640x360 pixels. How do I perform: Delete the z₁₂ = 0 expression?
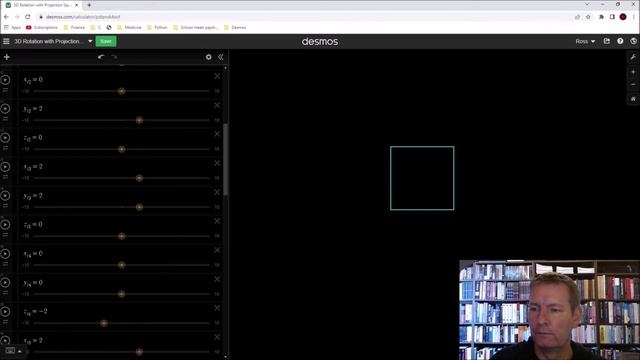(217, 134)
